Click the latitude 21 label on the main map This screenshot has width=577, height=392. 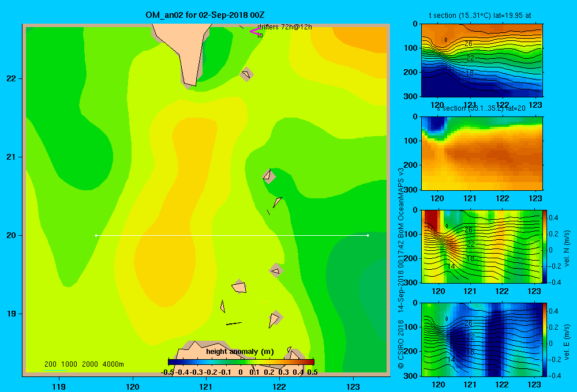(12, 157)
